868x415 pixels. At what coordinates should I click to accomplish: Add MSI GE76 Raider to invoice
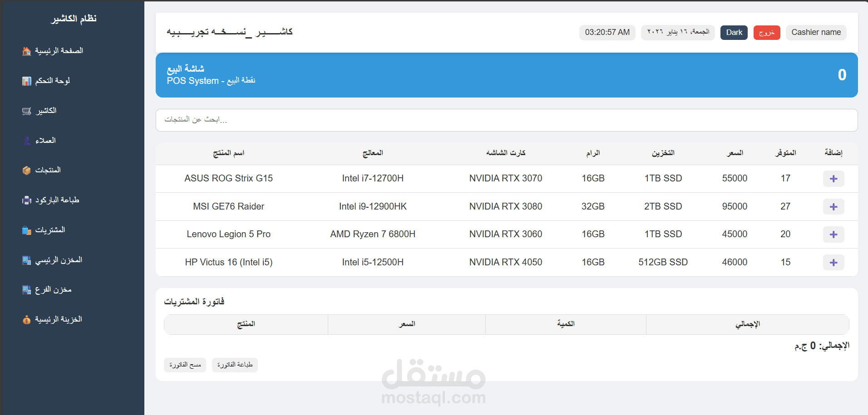click(833, 206)
